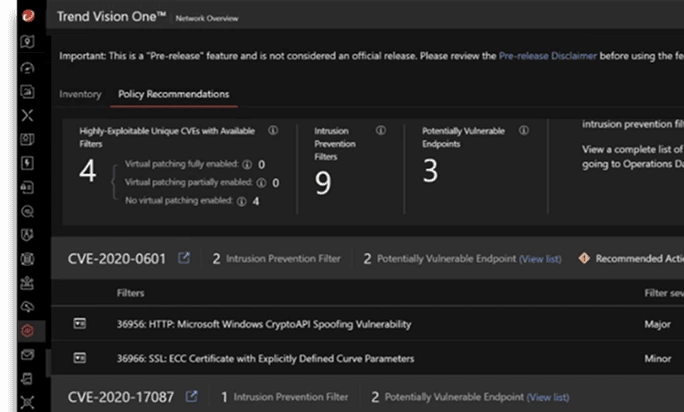Click the large count 4 of unique CVEs
This screenshot has height=412, width=684.
88,171
